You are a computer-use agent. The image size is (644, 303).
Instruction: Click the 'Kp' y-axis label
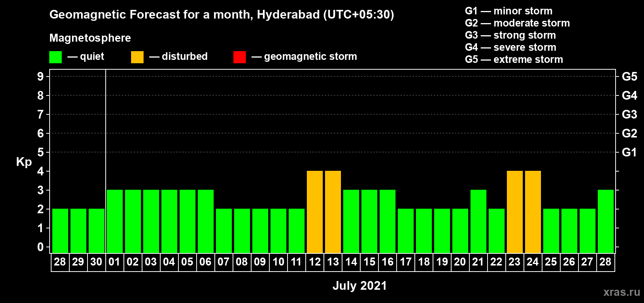(x=24, y=162)
